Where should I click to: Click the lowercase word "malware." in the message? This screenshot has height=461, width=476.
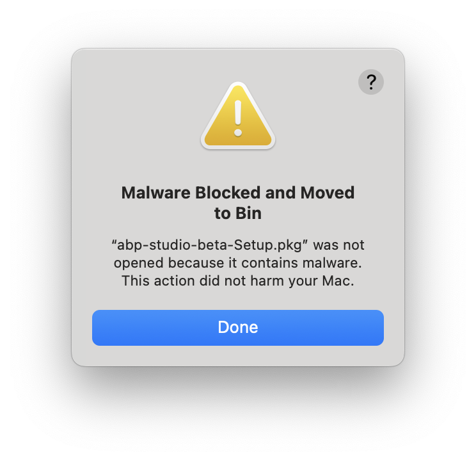click(326, 263)
